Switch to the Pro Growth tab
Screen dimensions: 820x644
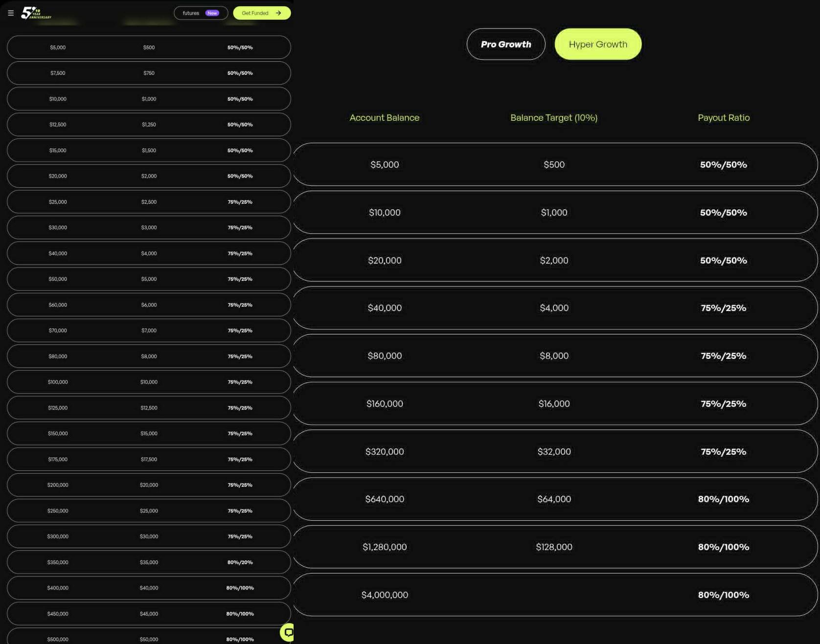click(x=505, y=44)
